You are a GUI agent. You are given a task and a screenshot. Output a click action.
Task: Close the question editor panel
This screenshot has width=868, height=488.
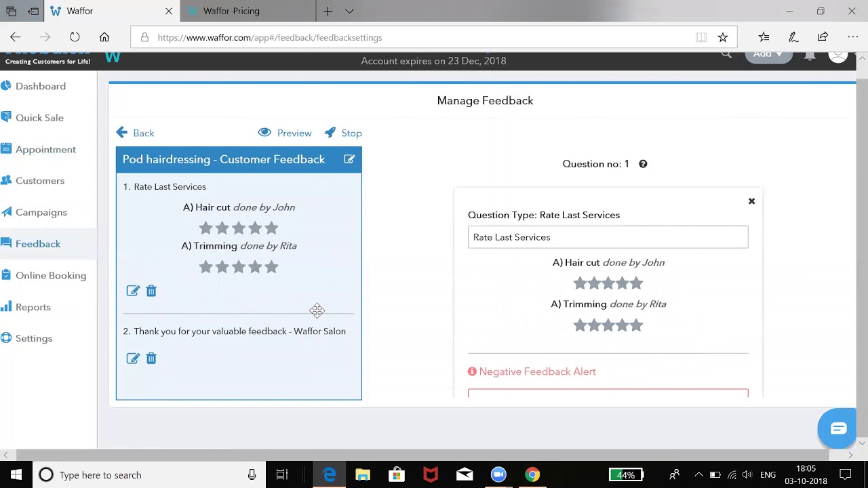click(751, 201)
